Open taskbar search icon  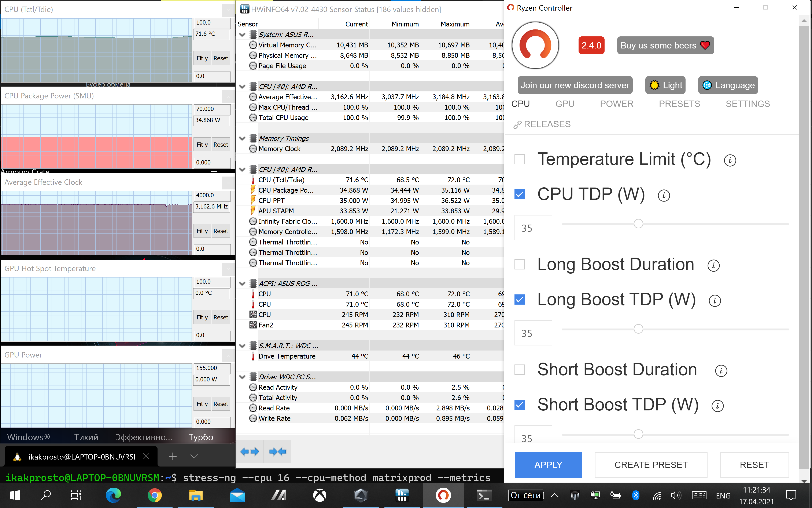(46, 495)
